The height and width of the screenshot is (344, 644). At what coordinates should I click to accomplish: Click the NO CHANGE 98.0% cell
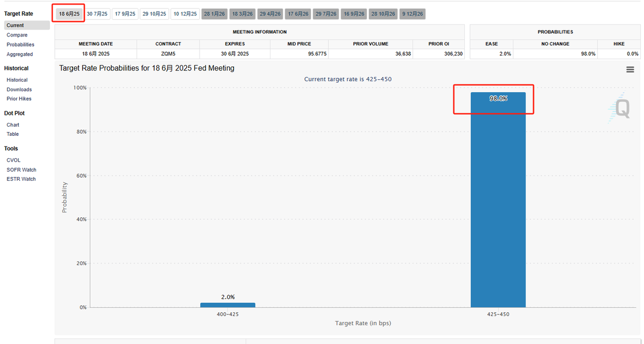(555, 54)
